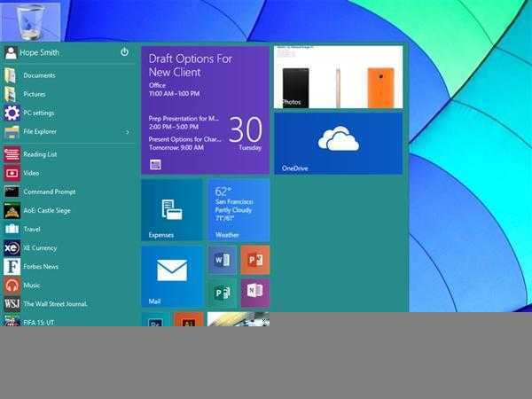The width and height of the screenshot is (532, 399).
Task: Select the Command Prompt label
Action: click(x=50, y=192)
